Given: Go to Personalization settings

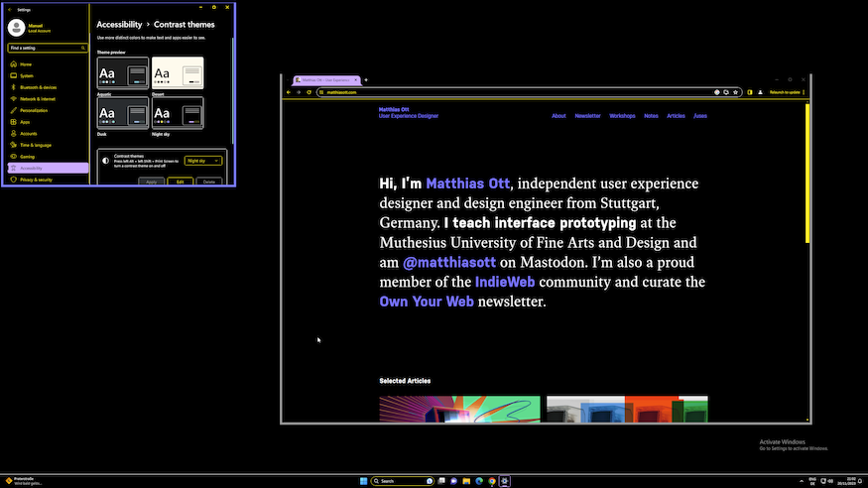Looking at the screenshot, I should 34,110.
